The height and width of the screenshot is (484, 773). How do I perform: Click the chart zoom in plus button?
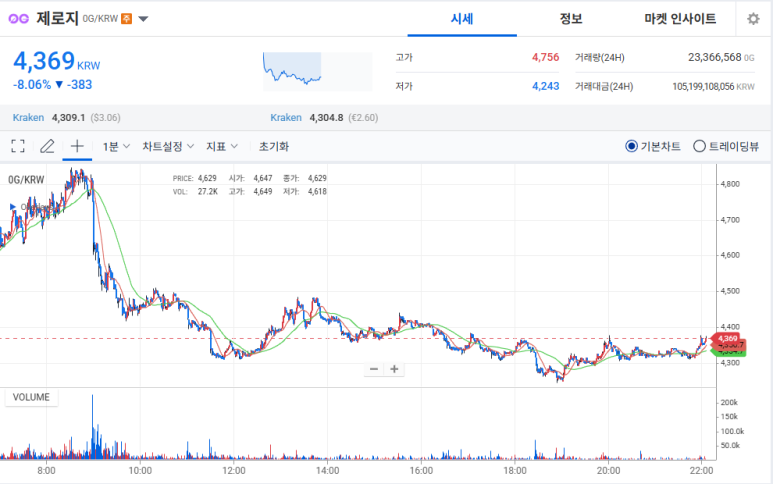[x=395, y=369]
